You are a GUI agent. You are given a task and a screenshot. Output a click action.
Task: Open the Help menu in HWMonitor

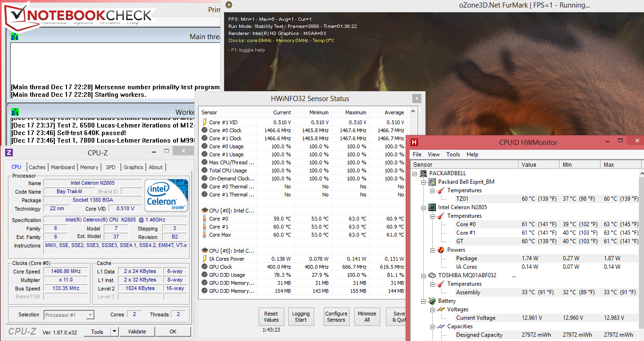coord(472,154)
